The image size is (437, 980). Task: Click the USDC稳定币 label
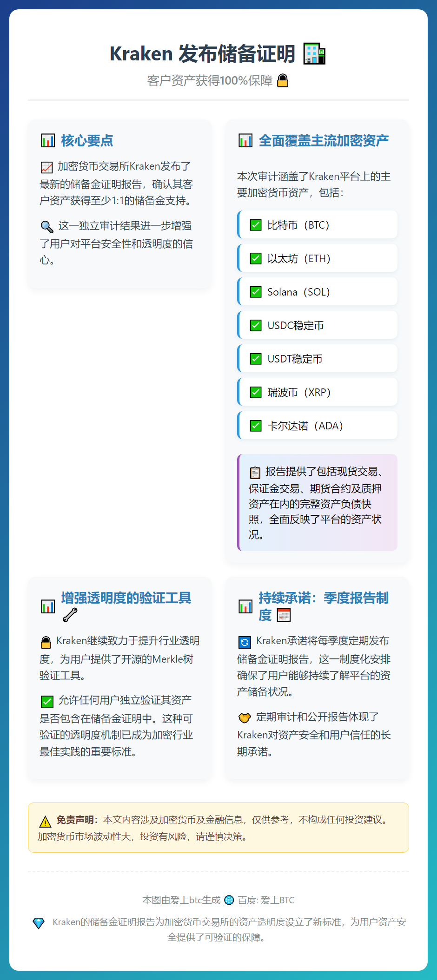(296, 325)
